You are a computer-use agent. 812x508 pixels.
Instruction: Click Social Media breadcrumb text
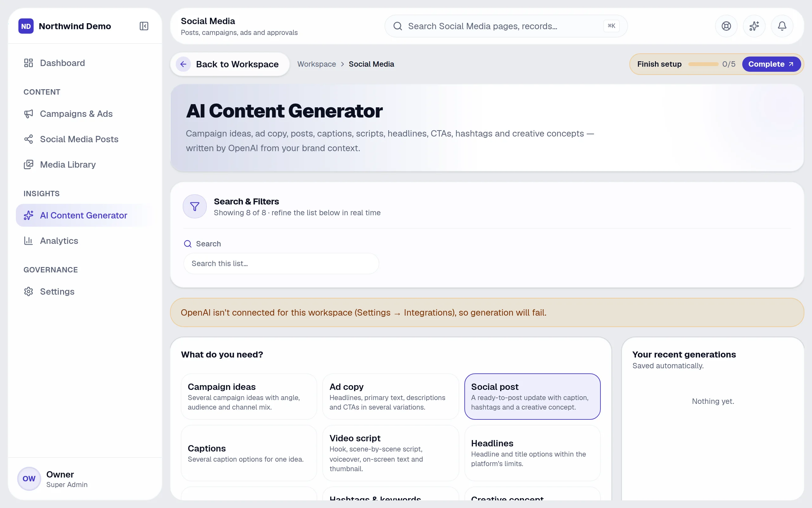point(371,64)
